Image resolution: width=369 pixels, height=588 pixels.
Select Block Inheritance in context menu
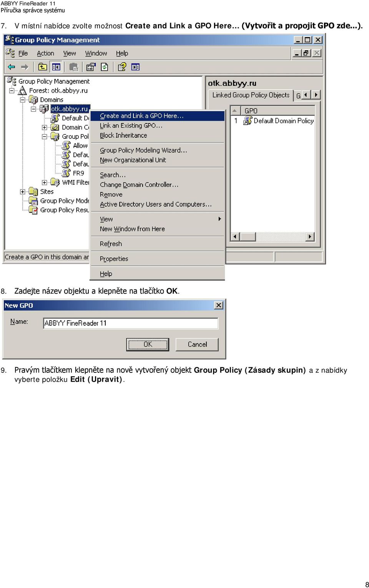click(x=157, y=135)
